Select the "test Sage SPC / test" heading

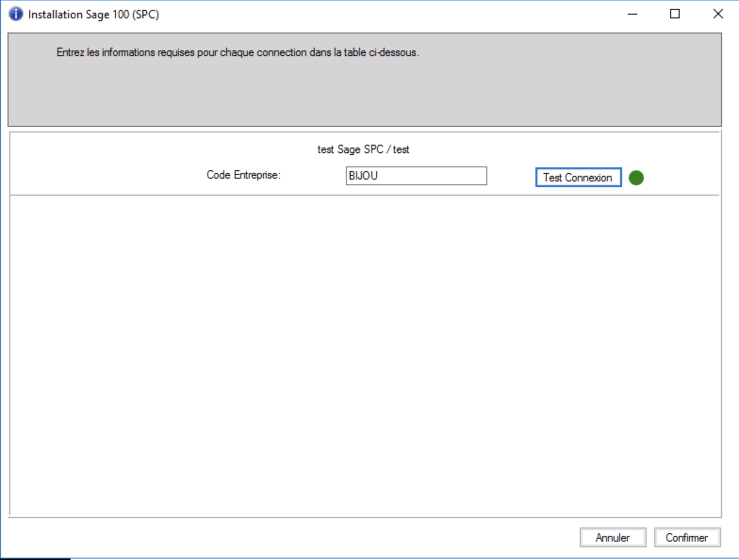click(x=363, y=149)
